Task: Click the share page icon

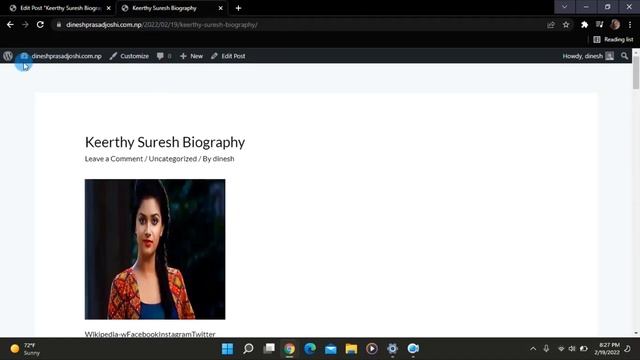Action: 551,24
